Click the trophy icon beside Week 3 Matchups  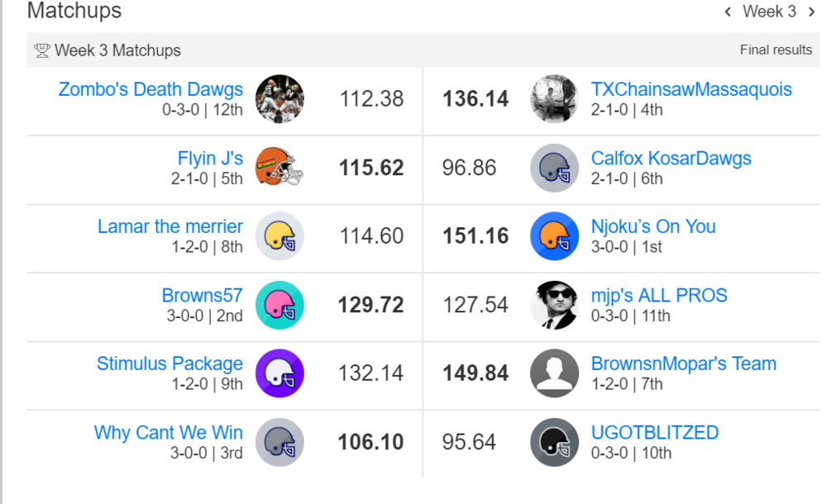pos(42,50)
